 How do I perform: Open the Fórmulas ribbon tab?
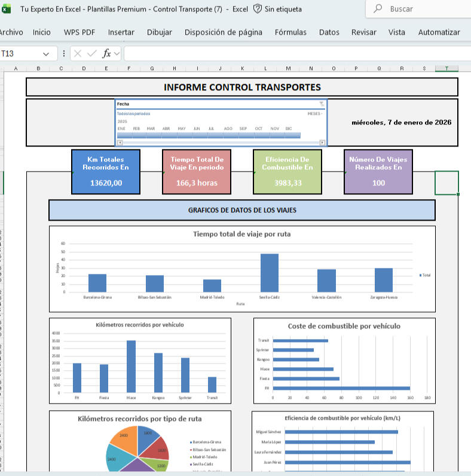(290, 32)
